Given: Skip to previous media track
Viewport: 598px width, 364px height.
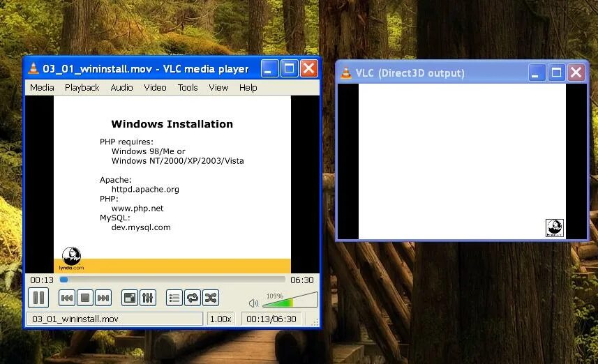Looking at the screenshot, I should [x=67, y=298].
